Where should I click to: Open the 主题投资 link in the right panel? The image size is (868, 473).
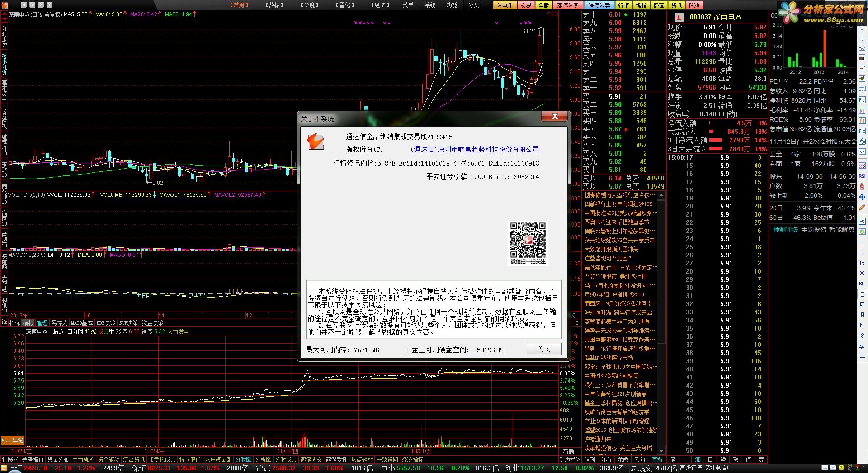click(x=813, y=230)
